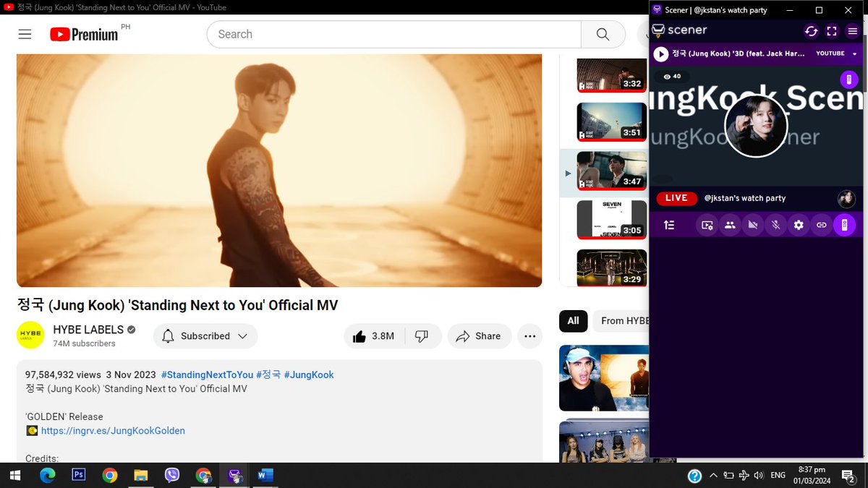The height and width of the screenshot is (488, 868).
Task: Expand the YOUTUBE service dropdown in Scener
Action: 836,53
